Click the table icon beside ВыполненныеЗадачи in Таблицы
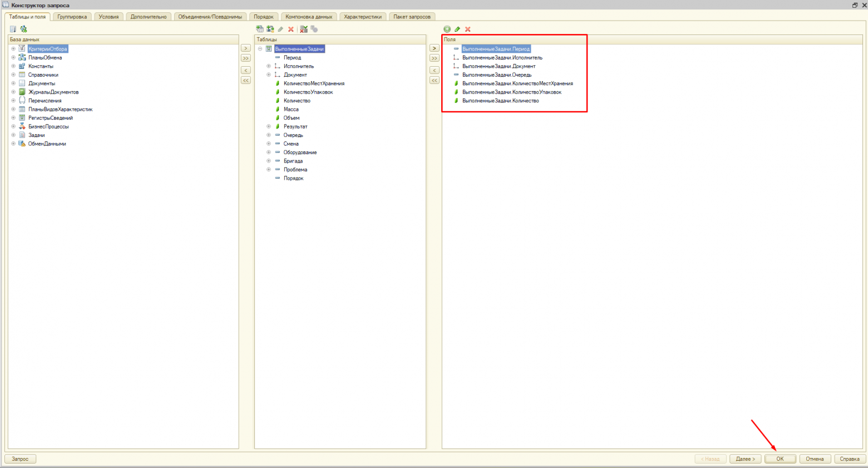Image resolution: width=868 pixels, height=468 pixels. [x=269, y=49]
